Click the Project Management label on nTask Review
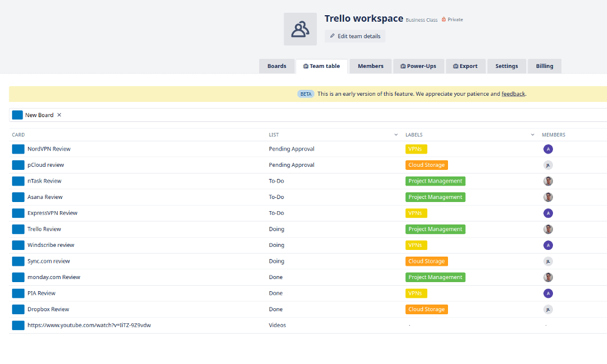 coord(435,181)
